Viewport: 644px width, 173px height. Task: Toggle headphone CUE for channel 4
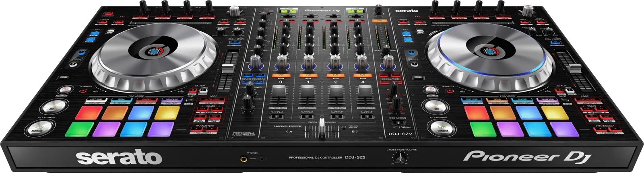pos(362,75)
